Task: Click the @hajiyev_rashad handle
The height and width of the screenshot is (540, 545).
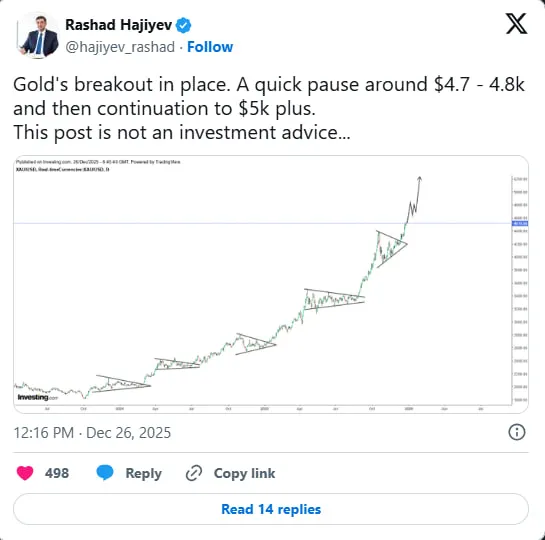Action: click(120, 47)
